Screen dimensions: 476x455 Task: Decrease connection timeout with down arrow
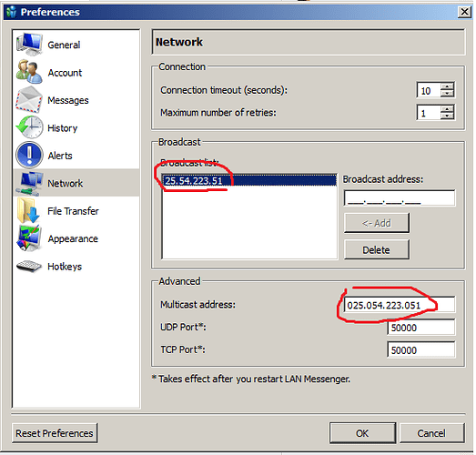(x=447, y=94)
